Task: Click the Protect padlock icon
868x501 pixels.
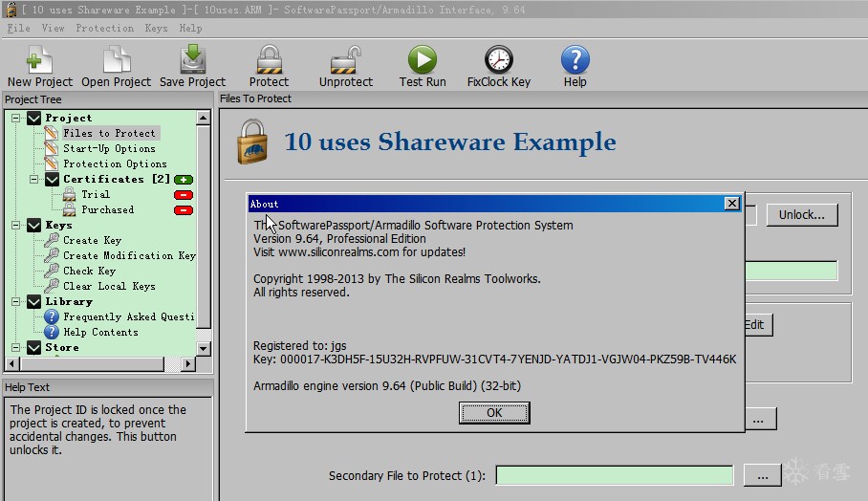Action: 269,59
